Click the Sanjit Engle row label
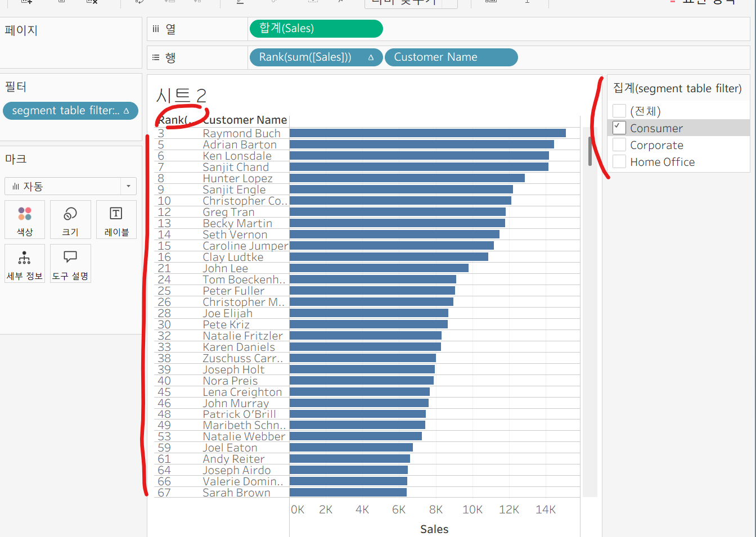The height and width of the screenshot is (537, 756). (234, 189)
